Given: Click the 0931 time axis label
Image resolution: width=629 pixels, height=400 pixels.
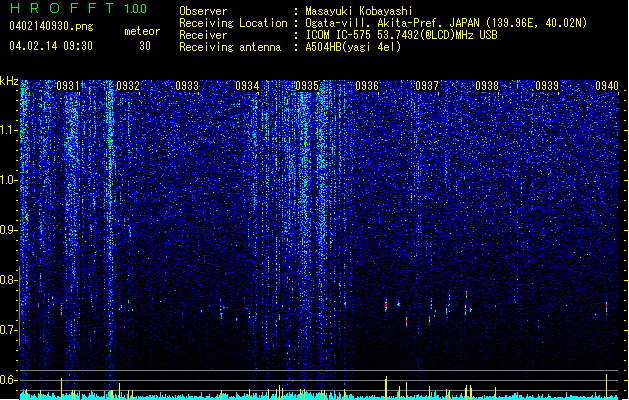Looking at the screenshot, I should click(x=68, y=86).
